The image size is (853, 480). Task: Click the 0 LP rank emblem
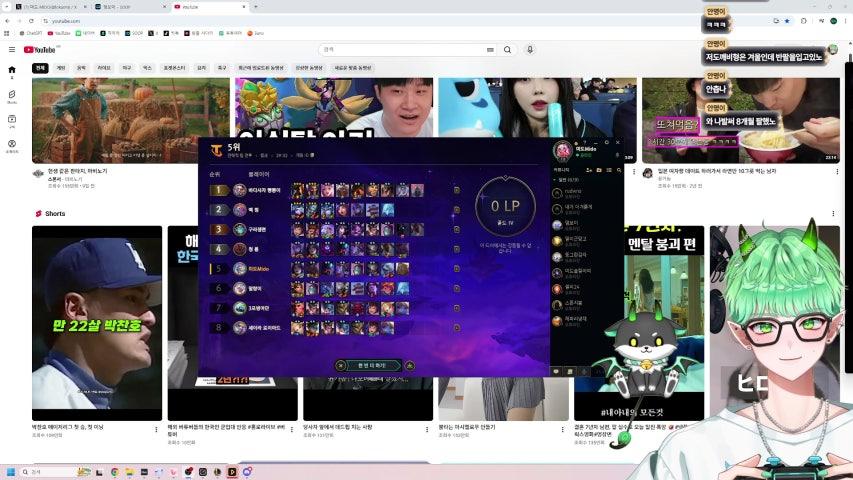pos(505,207)
